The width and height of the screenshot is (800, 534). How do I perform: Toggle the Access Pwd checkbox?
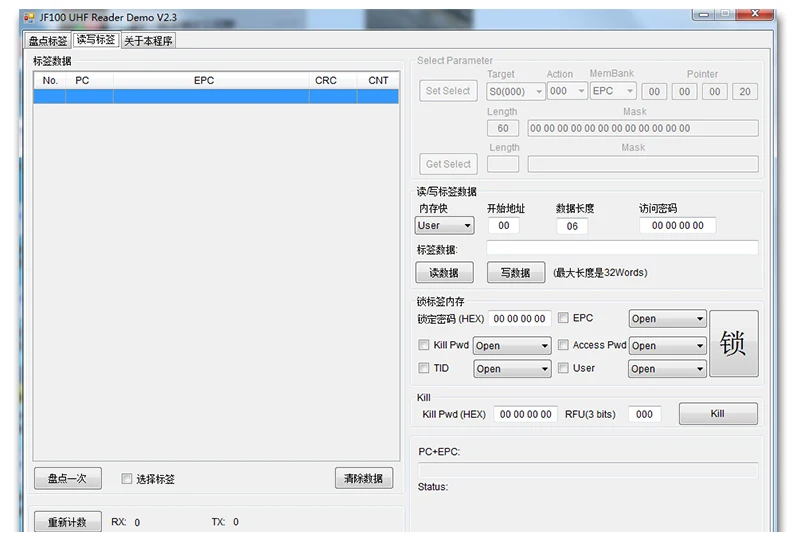tap(563, 345)
